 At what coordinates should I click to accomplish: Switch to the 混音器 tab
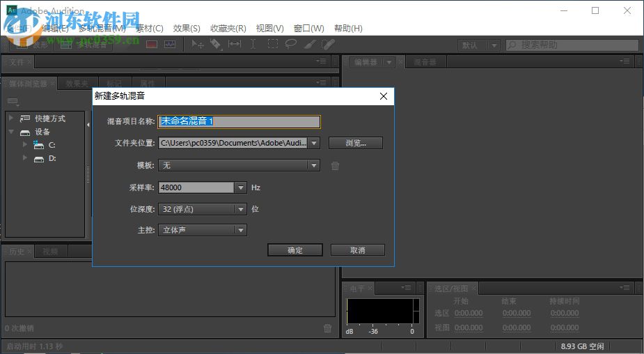[425, 62]
